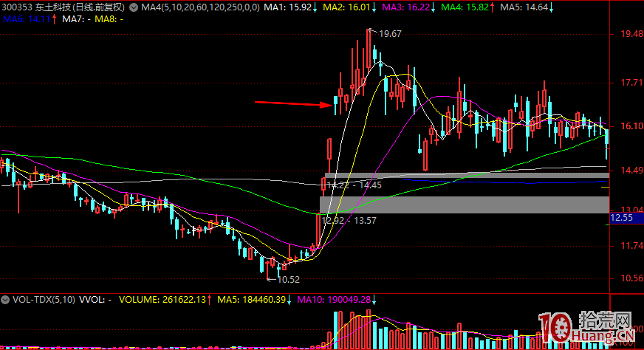Click 19.48 on the price axis

coord(631,34)
